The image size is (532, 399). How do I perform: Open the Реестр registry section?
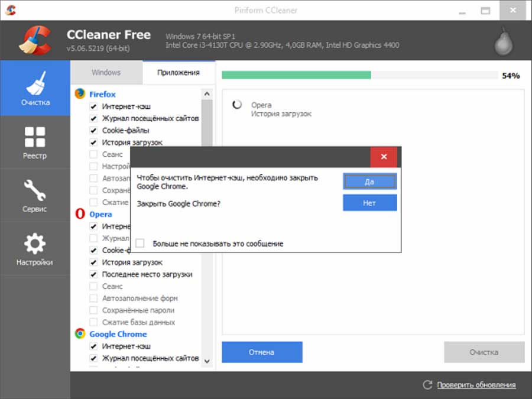click(x=35, y=142)
